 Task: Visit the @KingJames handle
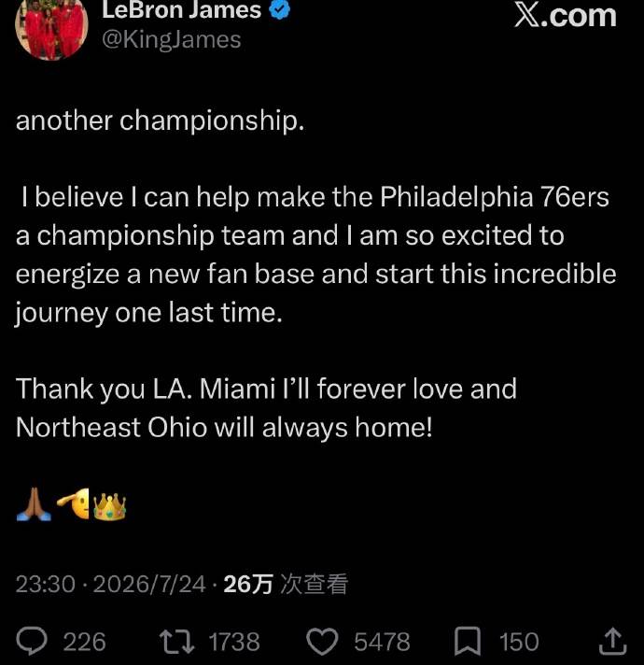click(172, 40)
